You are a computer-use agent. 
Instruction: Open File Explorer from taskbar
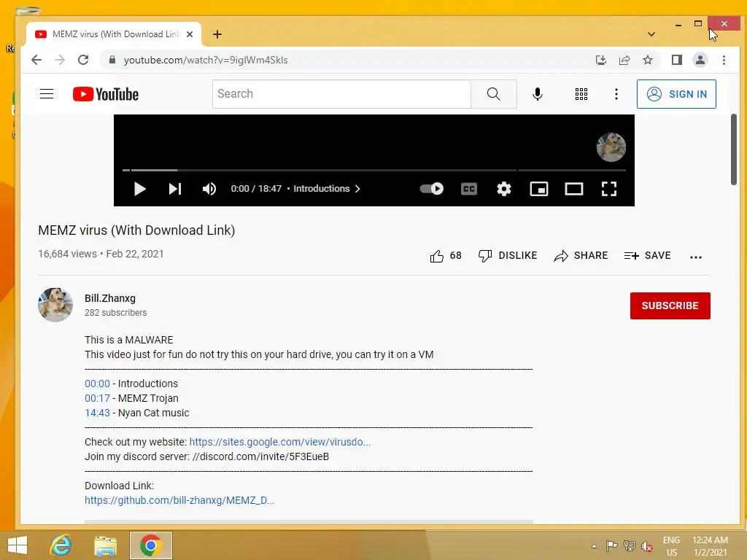point(105,545)
